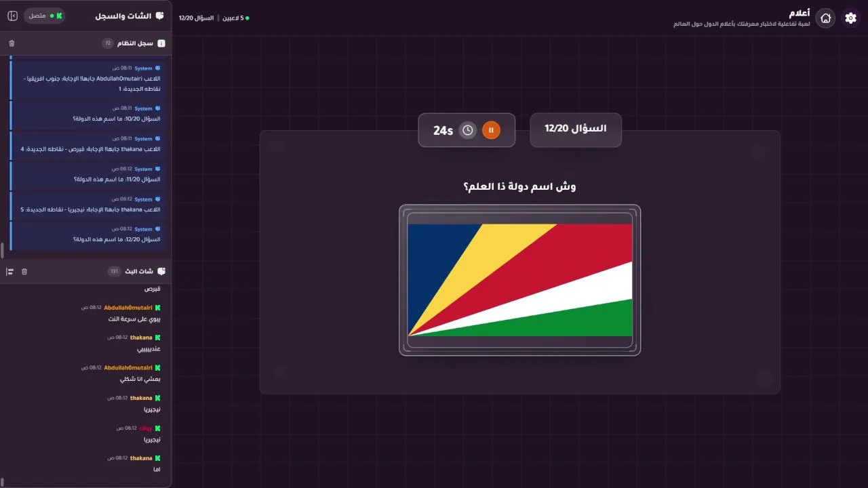
Task: Click the chat message يمشي انا شكلي
Action: 140,379
